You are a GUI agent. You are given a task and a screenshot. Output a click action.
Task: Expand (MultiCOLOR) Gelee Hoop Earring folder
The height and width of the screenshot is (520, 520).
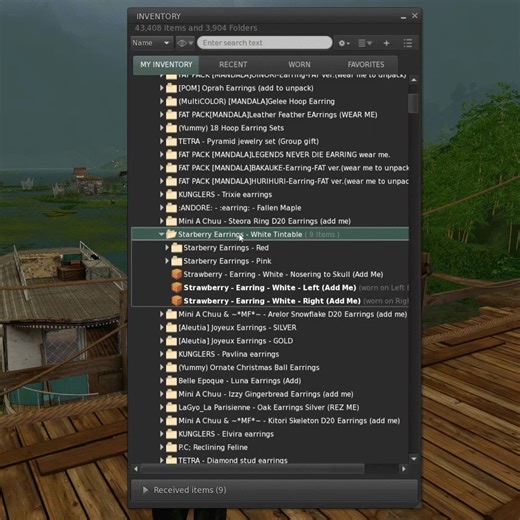click(162, 101)
